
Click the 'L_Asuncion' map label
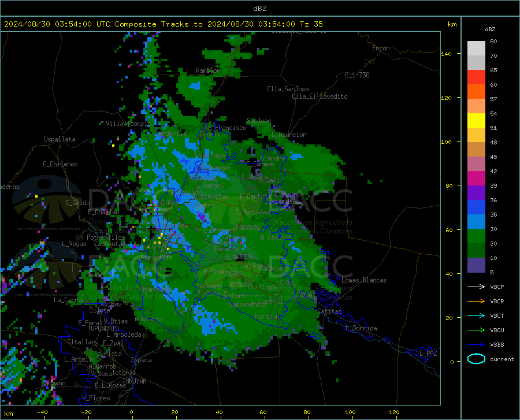(x=289, y=135)
